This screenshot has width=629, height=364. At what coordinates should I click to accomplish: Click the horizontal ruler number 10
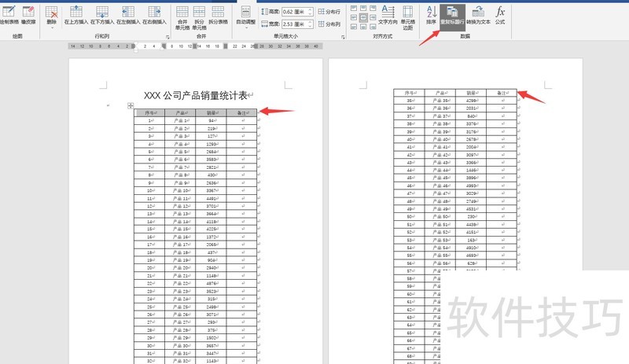pos(181,46)
